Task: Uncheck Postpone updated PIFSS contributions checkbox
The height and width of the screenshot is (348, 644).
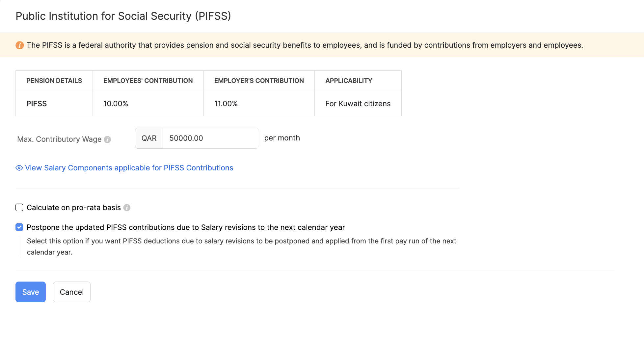Action: pyautogui.click(x=19, y=227)
